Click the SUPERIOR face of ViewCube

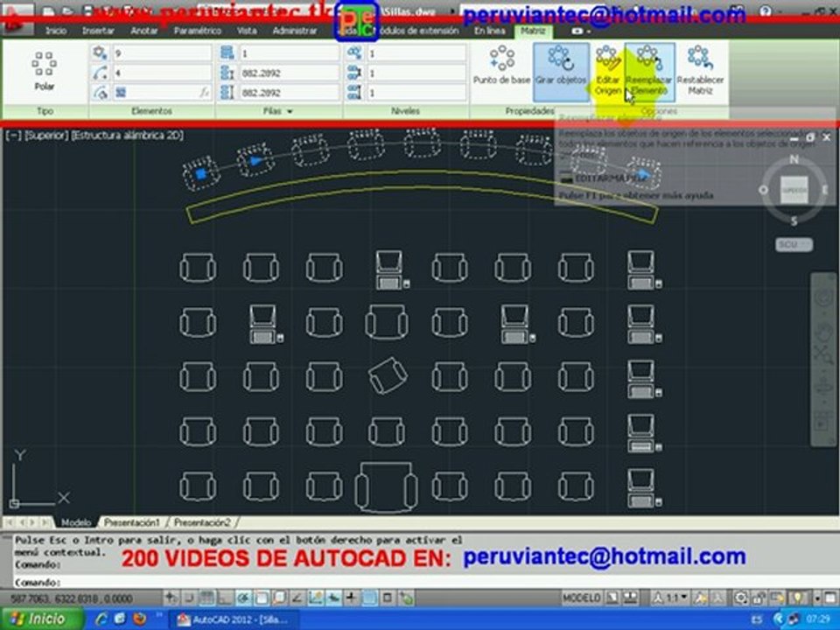click(794, 190)
